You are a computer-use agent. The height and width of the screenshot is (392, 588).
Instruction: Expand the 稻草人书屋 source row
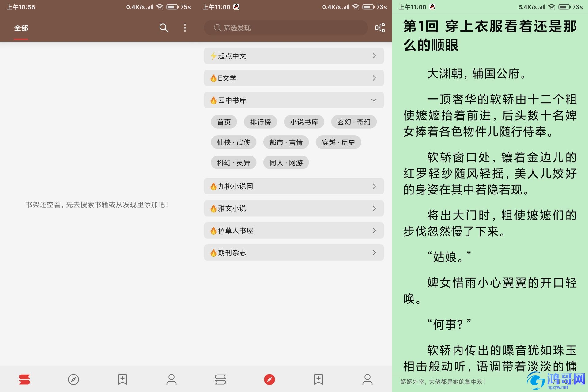coord(294,231)
